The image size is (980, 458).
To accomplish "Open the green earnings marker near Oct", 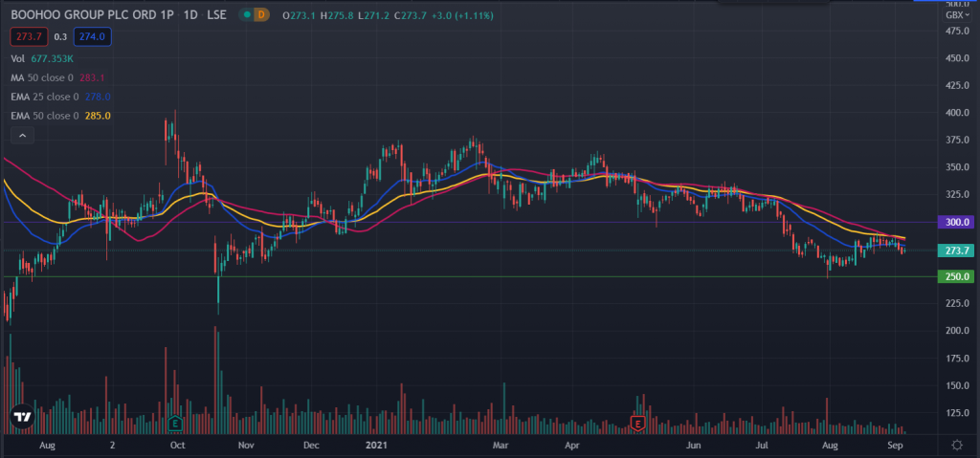I will (x=176, y=423).
